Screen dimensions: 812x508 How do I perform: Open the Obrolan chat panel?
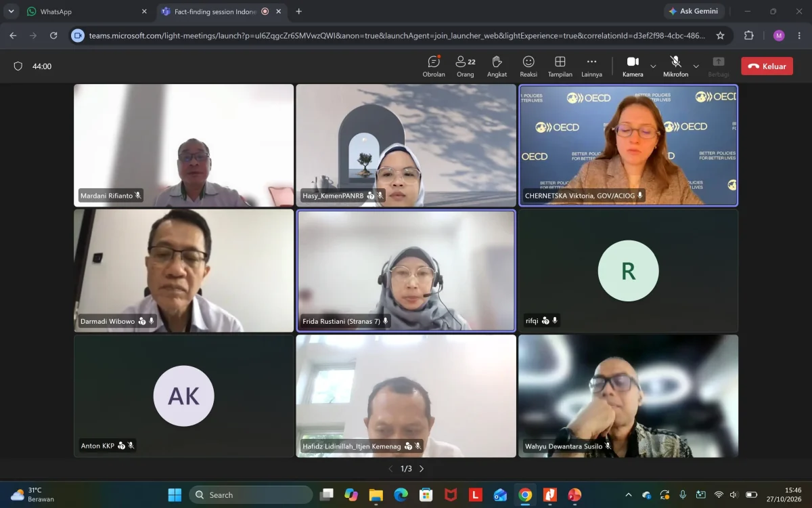[x=434, y=66]
